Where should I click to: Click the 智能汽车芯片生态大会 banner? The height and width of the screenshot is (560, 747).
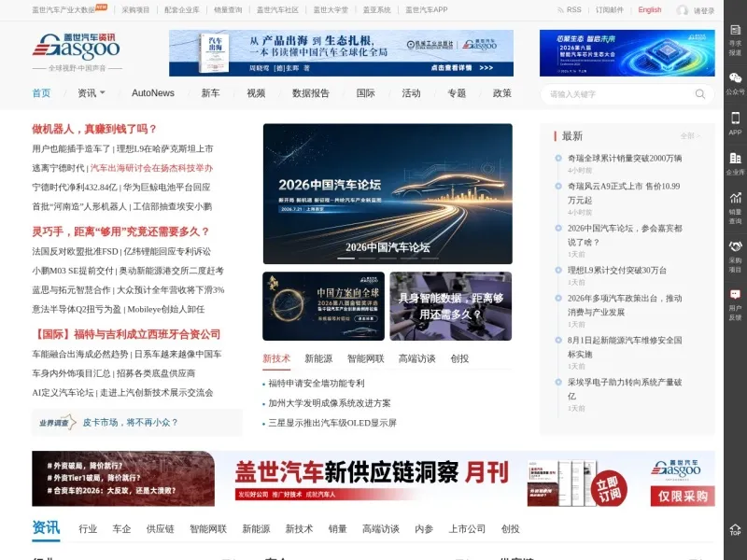[627, 53]
